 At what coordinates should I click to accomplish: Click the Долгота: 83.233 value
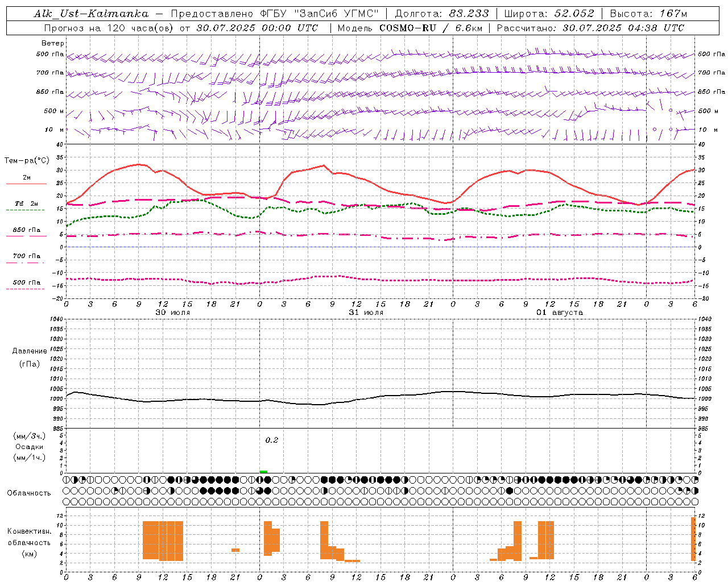442,14
